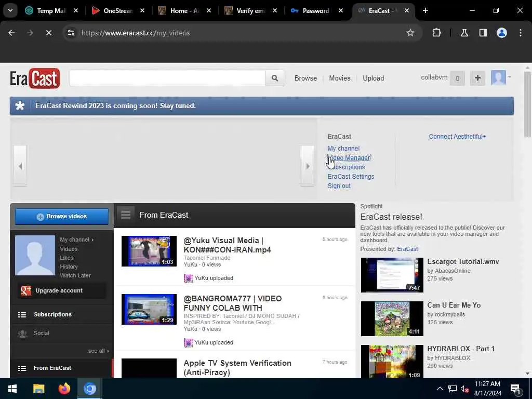Click the notification count 0 button
Image resolution: width=532 pixels, height=399 pixels.
point(457,78)
